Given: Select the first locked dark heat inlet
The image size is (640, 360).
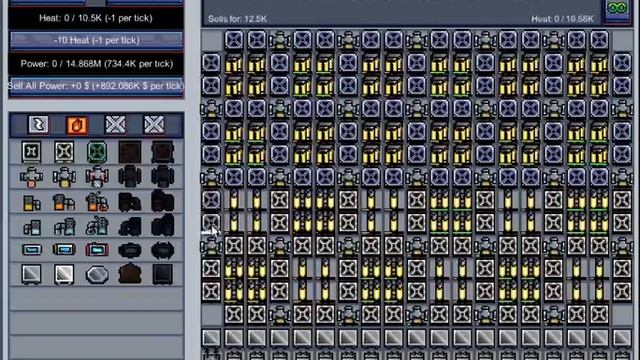Looking at the screenshot, I should click(x=130, y=202).
